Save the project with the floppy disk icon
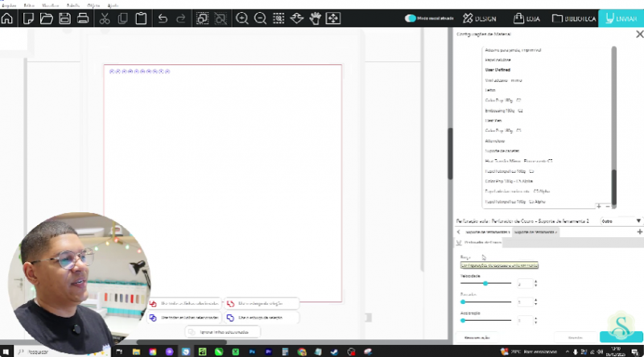The width and height of the screenshot is (644, 357). [x=64, y=18]
